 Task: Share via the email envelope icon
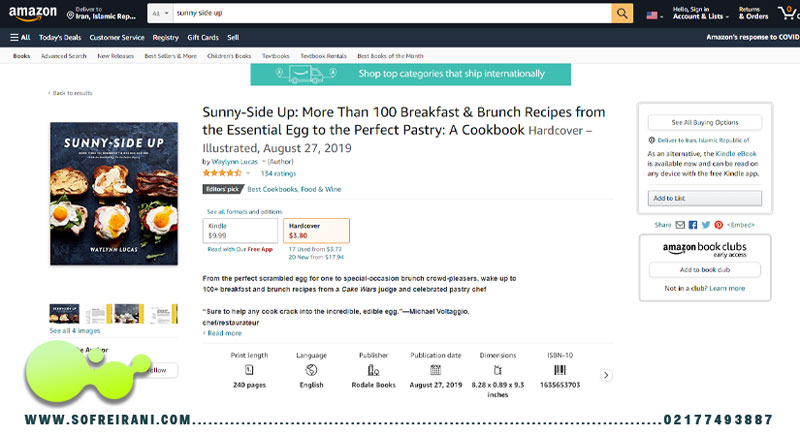click(x=680, y=225)
